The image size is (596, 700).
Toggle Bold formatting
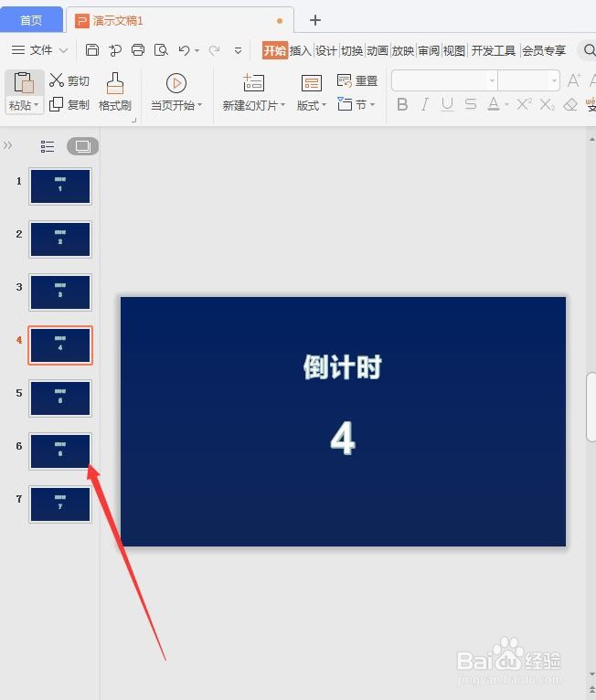pos(402,104)
